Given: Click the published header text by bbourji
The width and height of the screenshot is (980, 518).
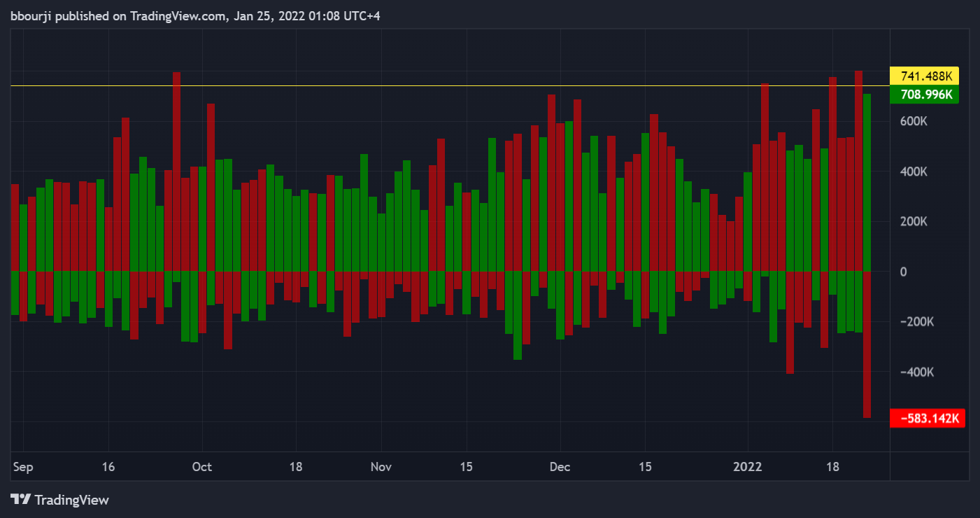Looking at the screenshot, I should click(x=195, y=17).
